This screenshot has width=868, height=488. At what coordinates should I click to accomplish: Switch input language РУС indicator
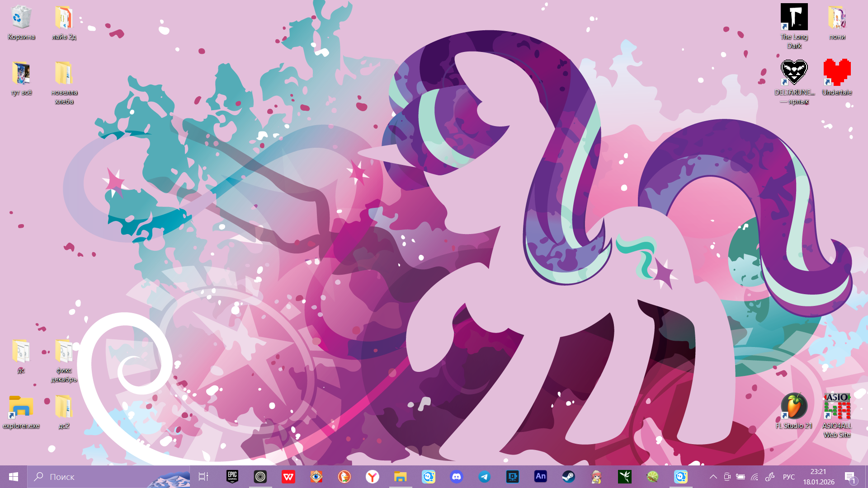click(x=789, y=477)
